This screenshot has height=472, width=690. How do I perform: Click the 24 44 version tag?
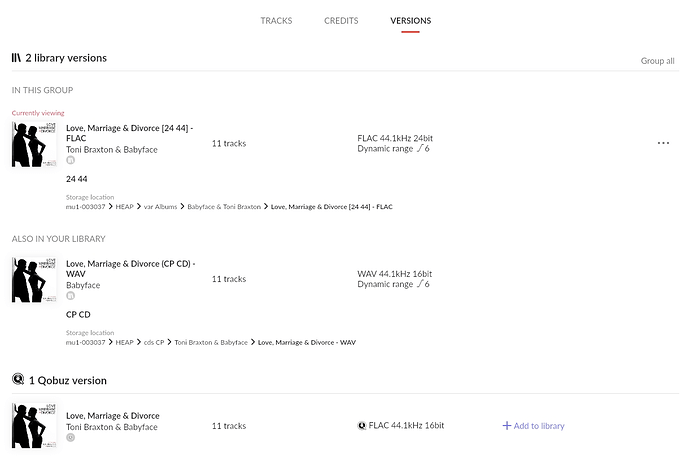point(77,179)
